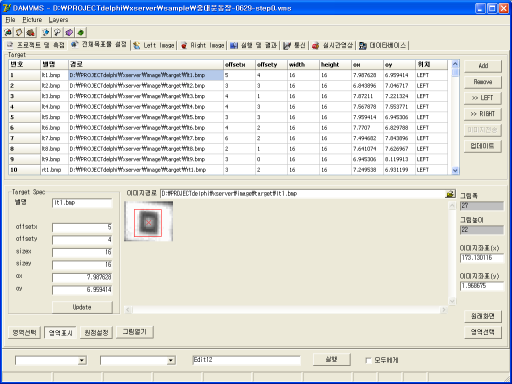This screenshot has width=512, height=384.
Task: Click the third brown toolbar icon
Action: tap(31, 32)
